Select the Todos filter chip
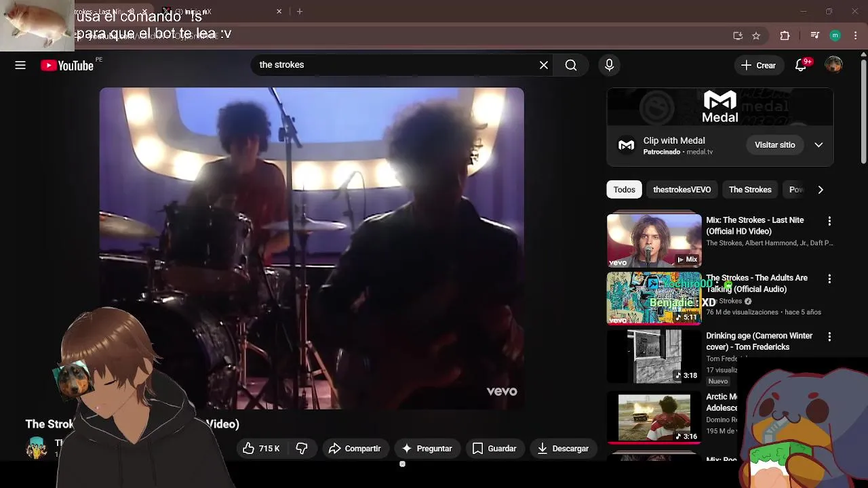Viewport: 868px width, 488px height. point(624,190)
